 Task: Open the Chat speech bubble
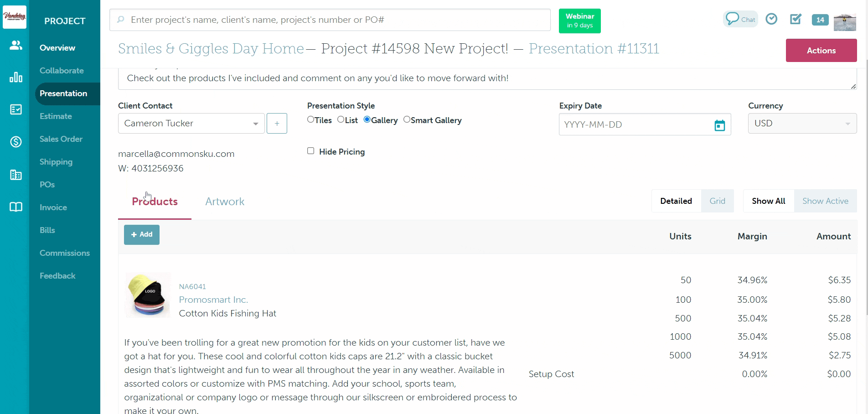[740, 19]
